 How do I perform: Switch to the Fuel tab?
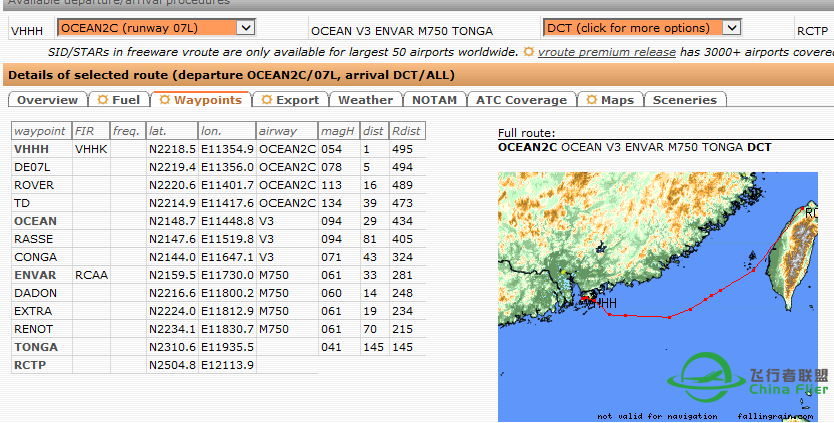(119, 100)
